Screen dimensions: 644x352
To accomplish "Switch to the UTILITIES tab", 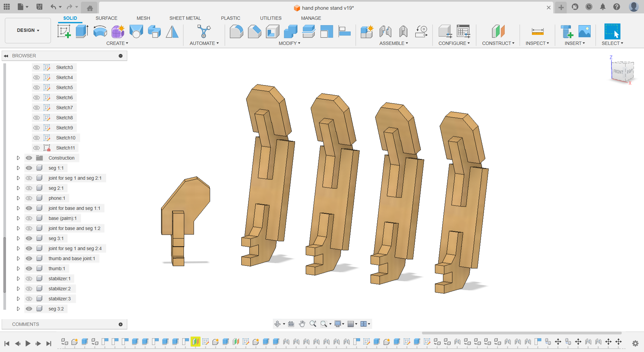I will (270, 18).
